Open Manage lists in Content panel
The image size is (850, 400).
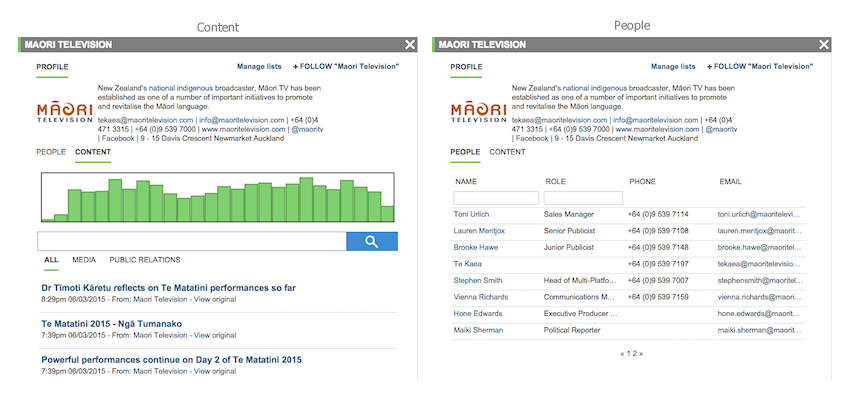click(259, 67)
